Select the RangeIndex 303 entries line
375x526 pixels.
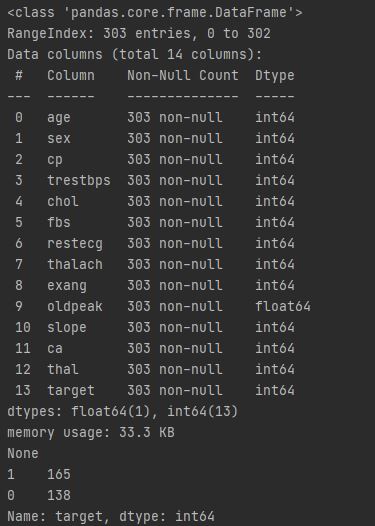(139, 34)
